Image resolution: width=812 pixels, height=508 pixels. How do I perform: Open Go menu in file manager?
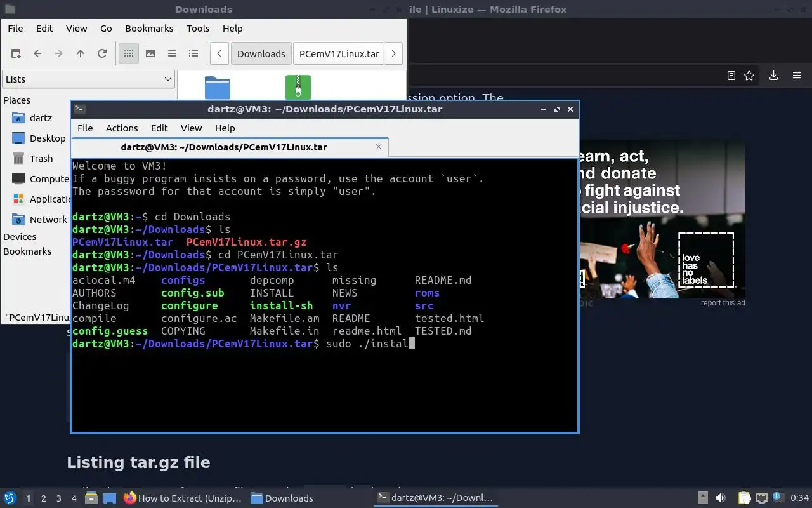(x=106, y=28)
